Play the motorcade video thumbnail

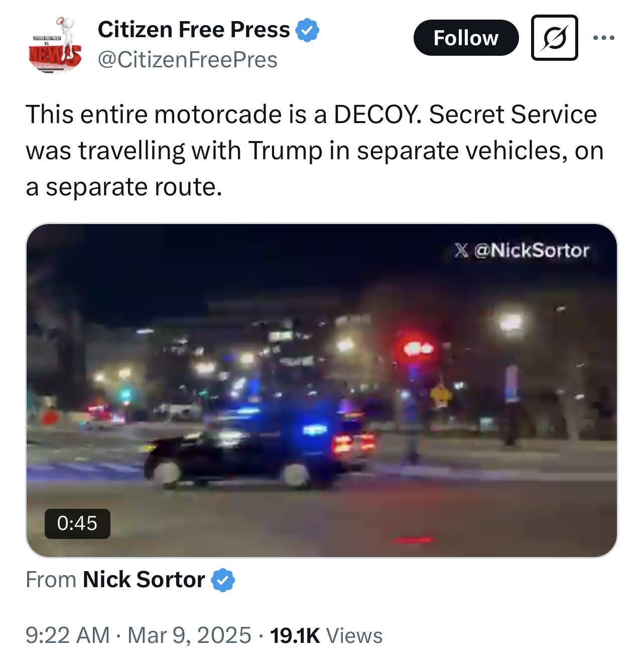[x=321, y=390]
